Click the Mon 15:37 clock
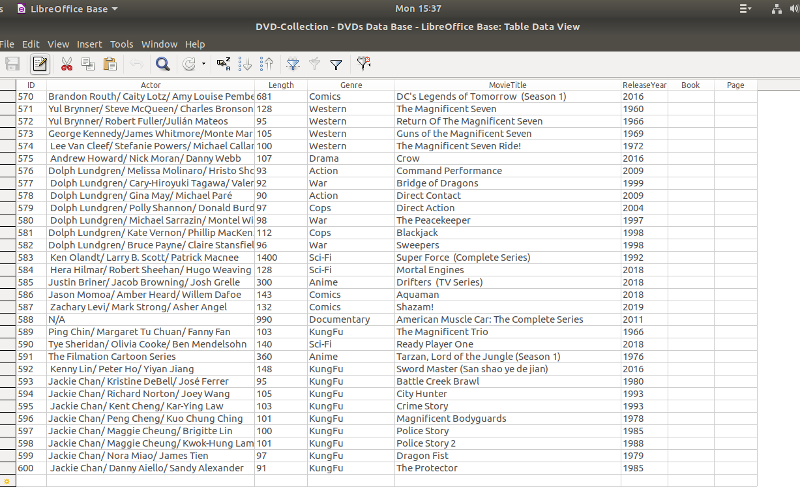The image size is (800, 487). point(418,9)
